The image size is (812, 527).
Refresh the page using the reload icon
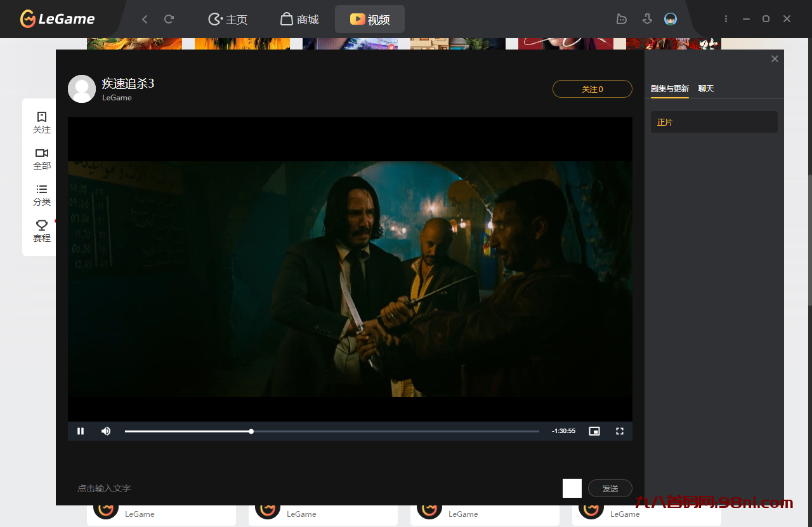point(169,20)
